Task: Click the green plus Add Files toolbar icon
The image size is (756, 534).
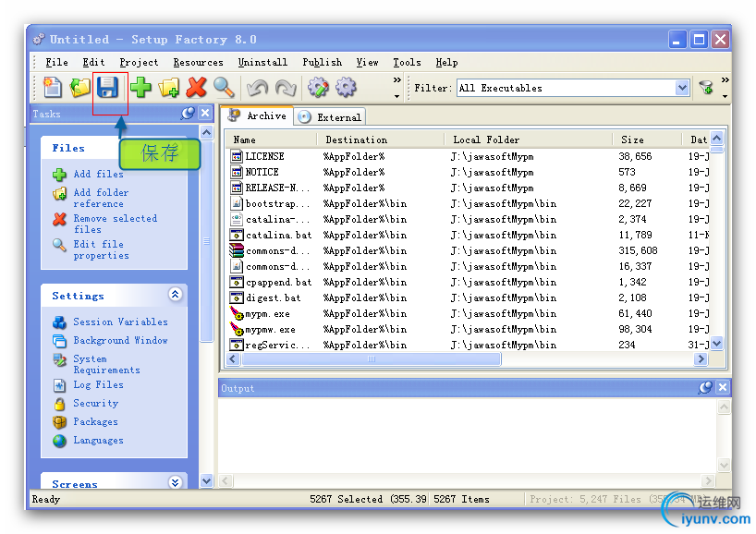Action: [x=140, y=88]
